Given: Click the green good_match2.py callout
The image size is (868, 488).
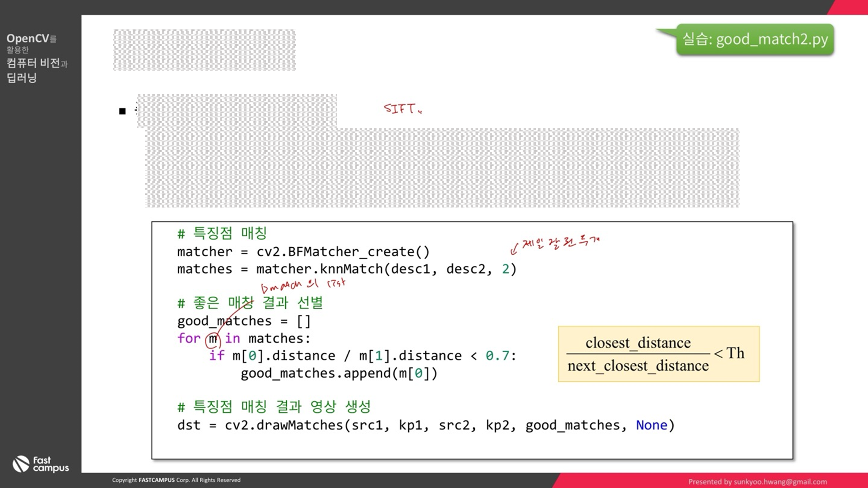Looking at the screenshot, I should tap(755, 40).
